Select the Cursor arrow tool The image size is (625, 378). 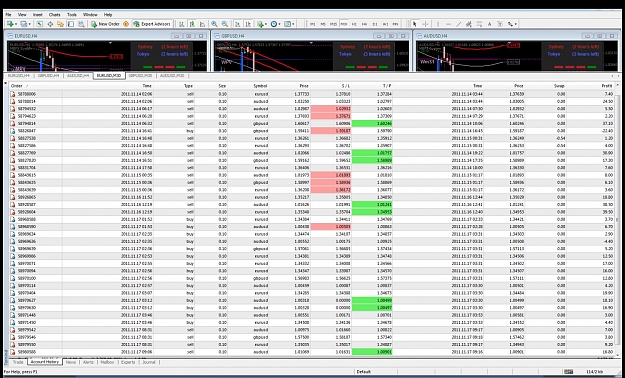[415, 24]
